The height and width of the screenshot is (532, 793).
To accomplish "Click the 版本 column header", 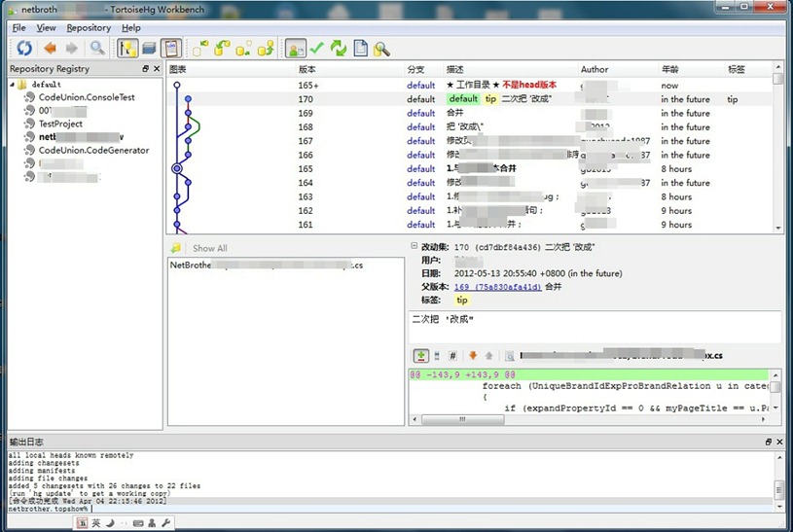I will pos(350,69).
